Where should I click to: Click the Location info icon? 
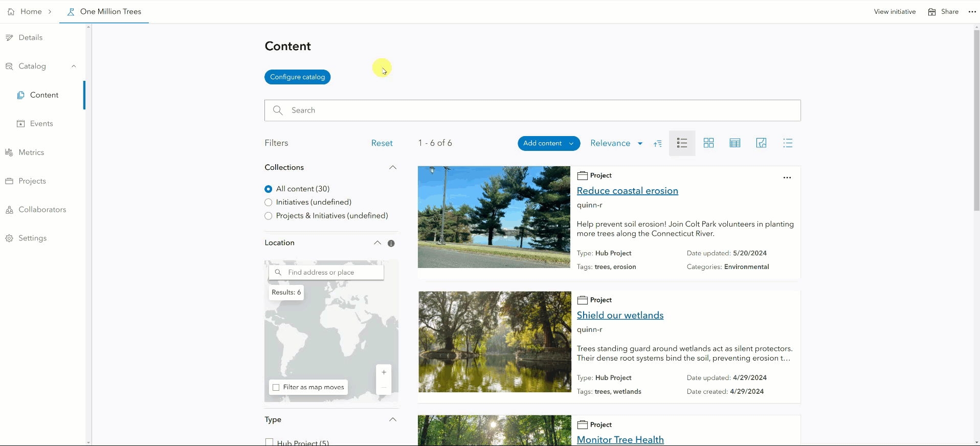click(391, 243)
